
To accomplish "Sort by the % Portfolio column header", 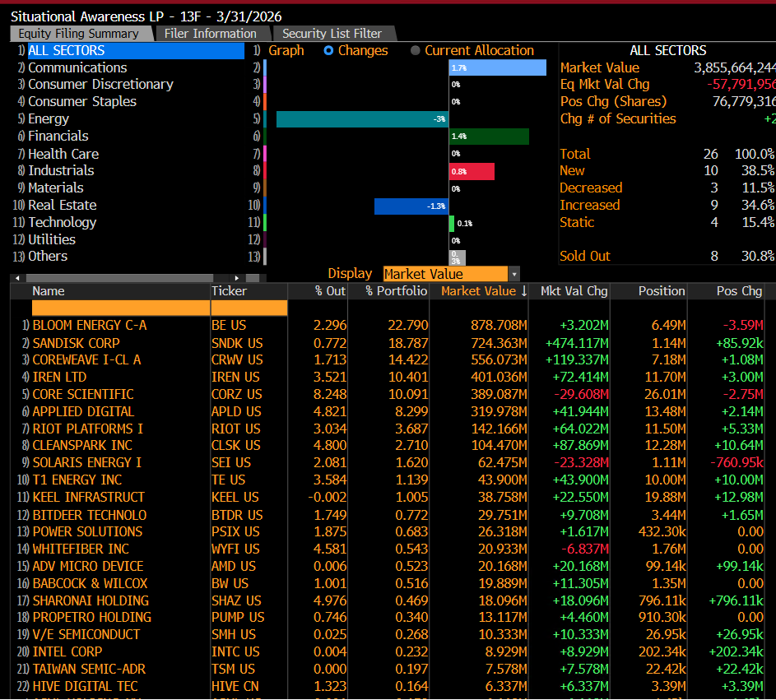I will pos(388,291).
